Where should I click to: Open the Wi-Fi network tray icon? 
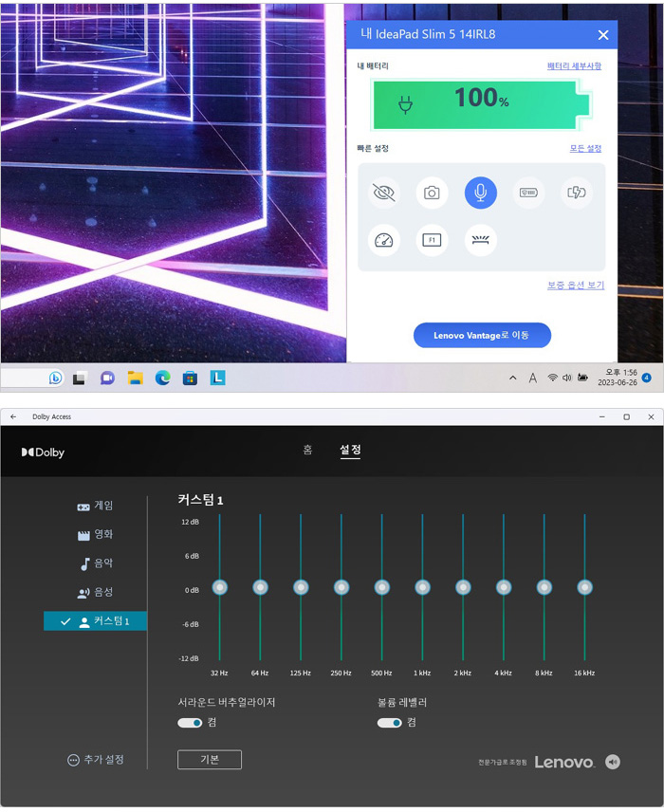(553, 378)
